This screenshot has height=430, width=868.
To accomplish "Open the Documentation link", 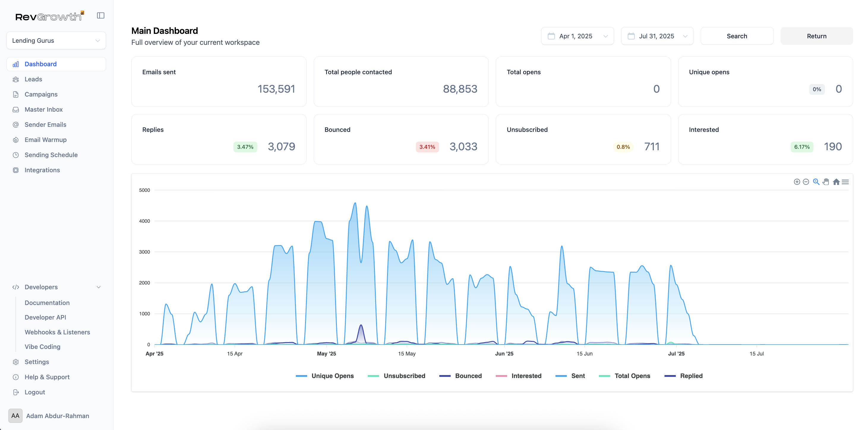I will [x=47, y=303].
